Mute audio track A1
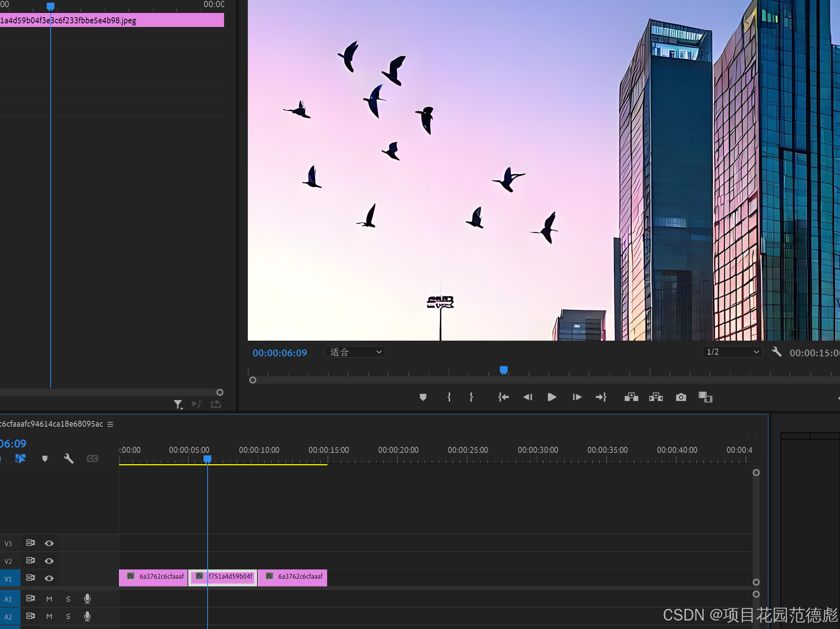Screen dimensions: 840x629 point(49,599)
